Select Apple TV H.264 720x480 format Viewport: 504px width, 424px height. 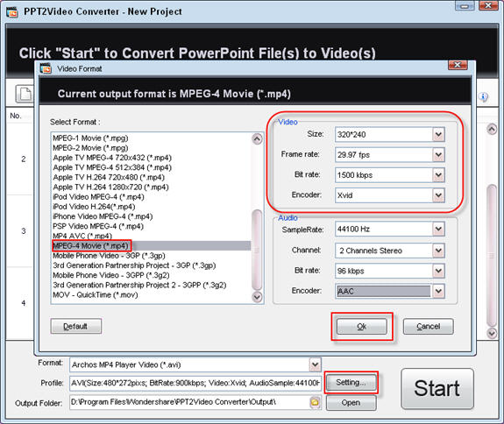click(x=109, y=177)
